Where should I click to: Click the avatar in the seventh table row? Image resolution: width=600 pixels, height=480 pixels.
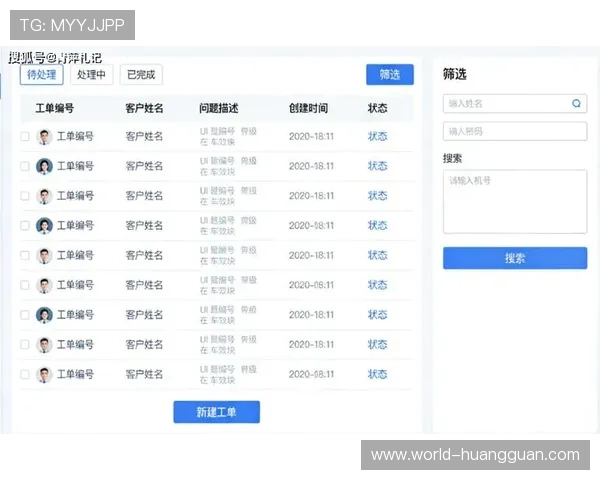[44, 315]
